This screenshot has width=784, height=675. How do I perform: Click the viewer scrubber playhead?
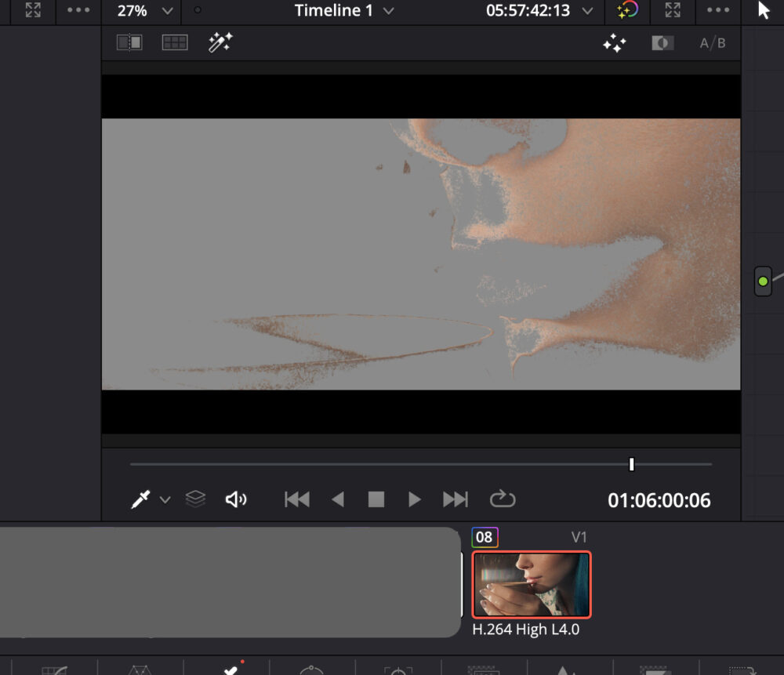click(x=631, y=464)
